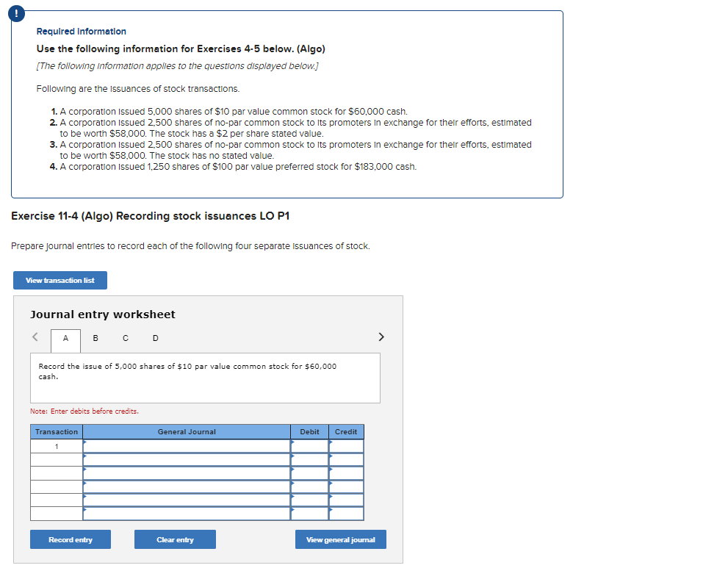Image resolution: width=728 pixels, height=568 pixels.
Task: Switch to worksheet tab B
Action: tap(95, 338)
